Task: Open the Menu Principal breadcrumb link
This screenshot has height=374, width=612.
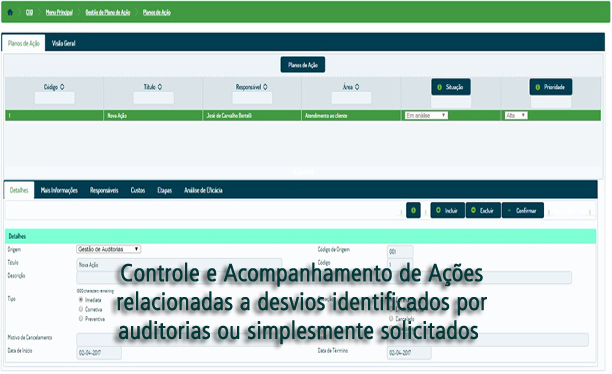Action: point(59,12)
